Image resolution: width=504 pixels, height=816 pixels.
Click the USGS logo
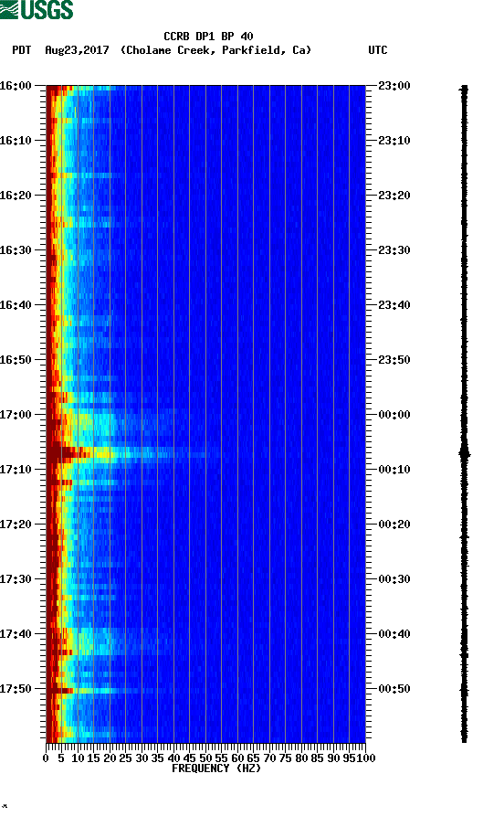[37, 9]
